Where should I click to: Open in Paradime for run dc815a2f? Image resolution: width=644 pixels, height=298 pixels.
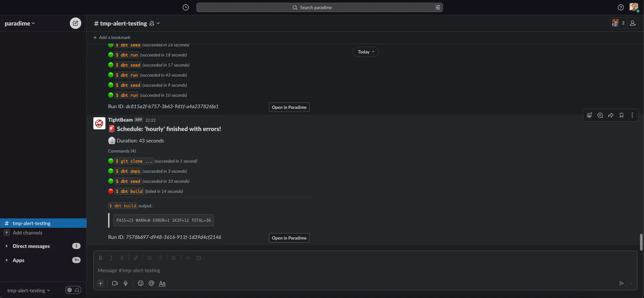pos(289,107)
